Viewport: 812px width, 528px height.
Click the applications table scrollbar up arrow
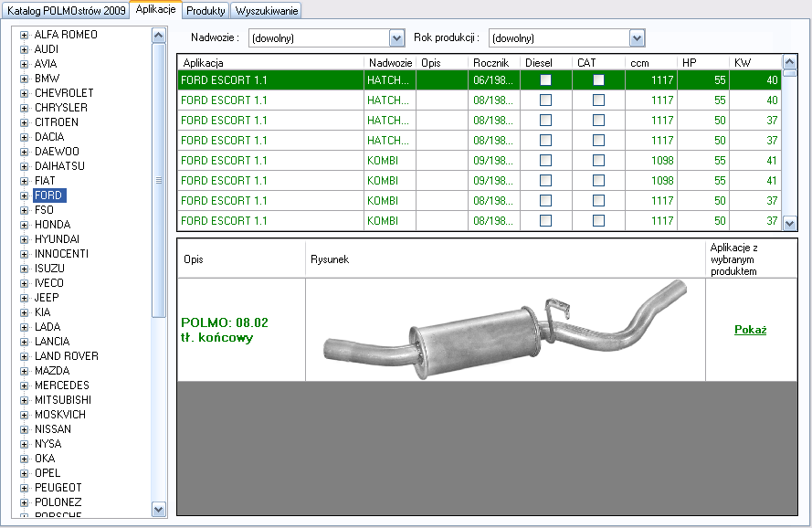tap(790, 62)
